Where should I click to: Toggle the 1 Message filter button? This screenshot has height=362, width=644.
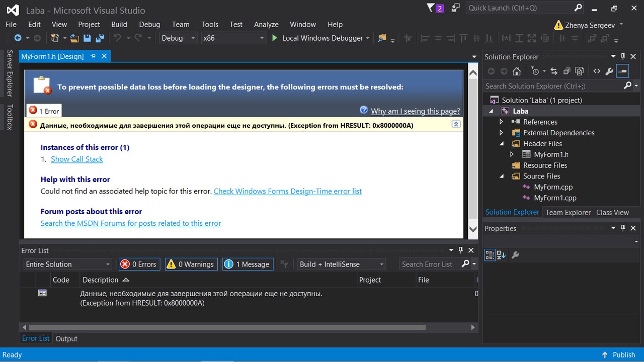248,264
